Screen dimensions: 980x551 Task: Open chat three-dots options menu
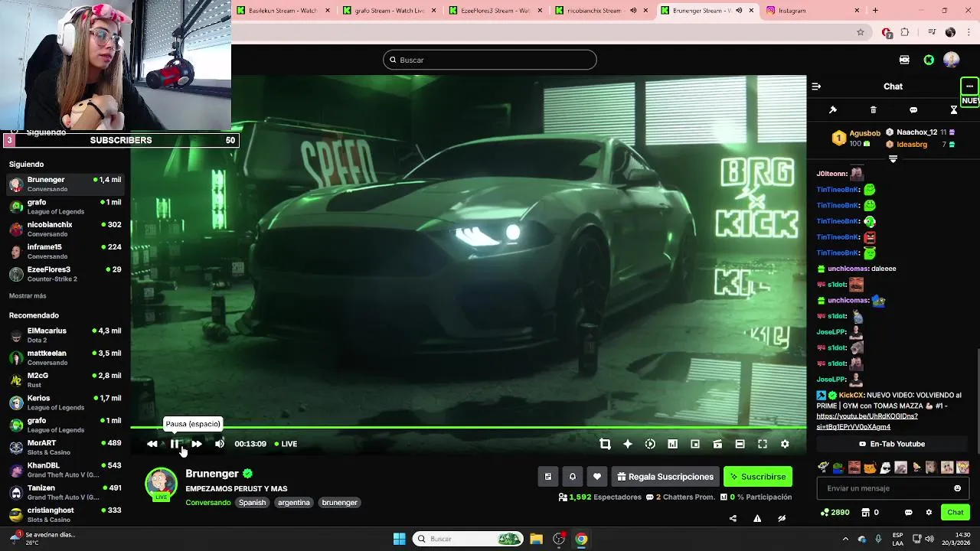click(969, 86)
